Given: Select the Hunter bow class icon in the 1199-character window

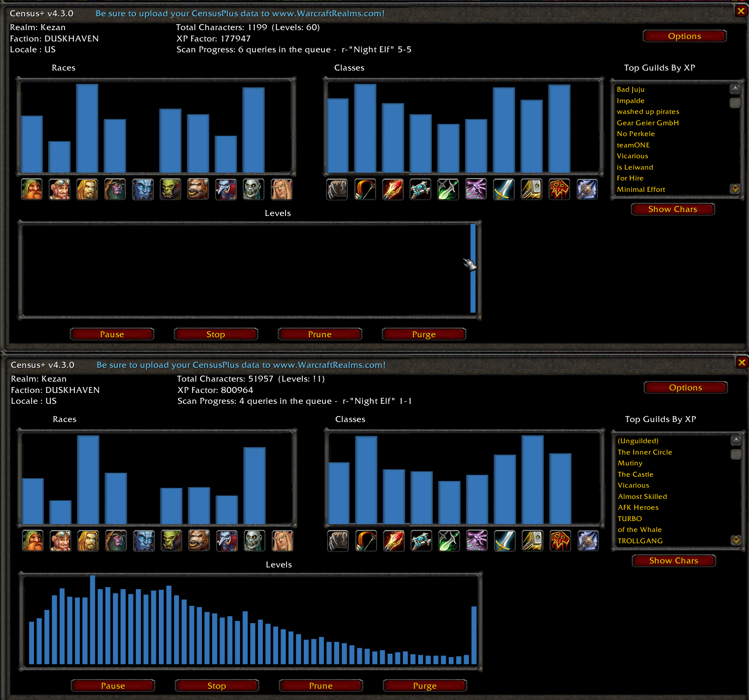Looking at the screenshot, I should [x=365, y=189].
